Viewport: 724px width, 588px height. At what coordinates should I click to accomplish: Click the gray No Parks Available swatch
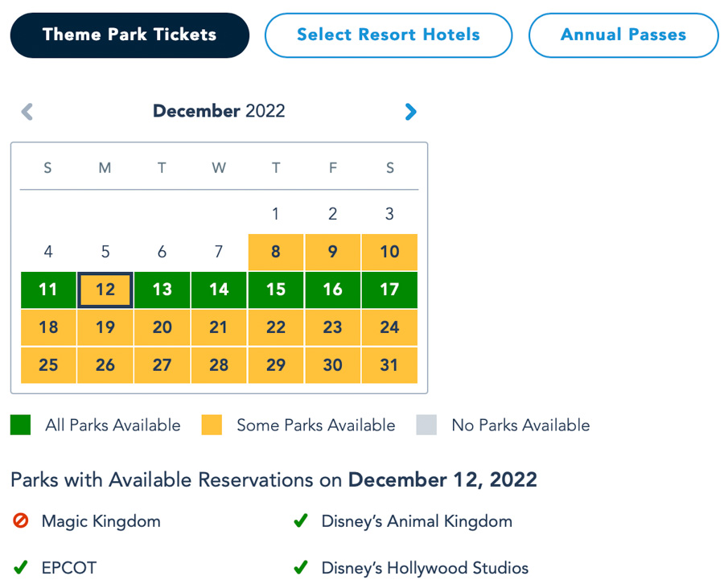426,426
